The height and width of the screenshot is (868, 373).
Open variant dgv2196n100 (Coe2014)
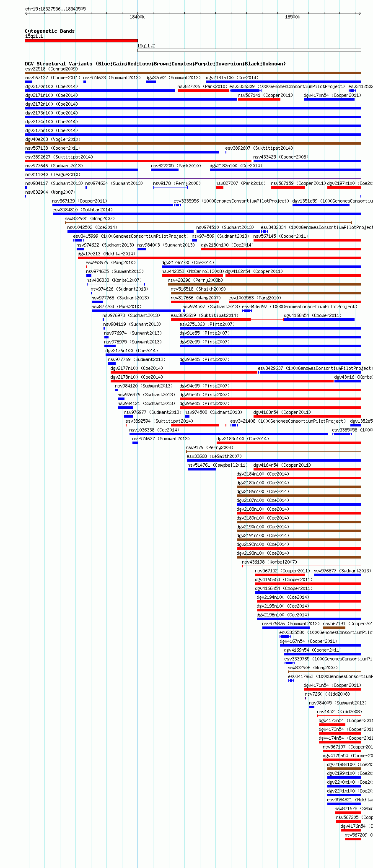pos(283,615)
